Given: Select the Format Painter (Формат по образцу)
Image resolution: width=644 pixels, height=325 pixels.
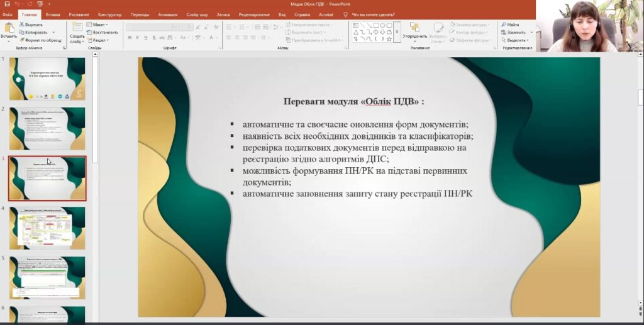Looking at the screenshot, I should (x=22, y=40).
